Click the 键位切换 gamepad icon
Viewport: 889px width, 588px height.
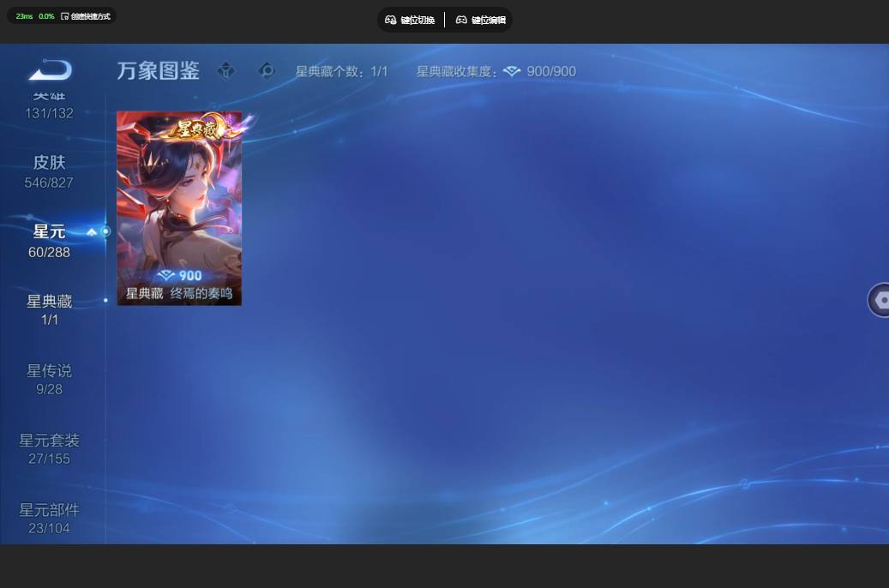[x=391, y=20]
